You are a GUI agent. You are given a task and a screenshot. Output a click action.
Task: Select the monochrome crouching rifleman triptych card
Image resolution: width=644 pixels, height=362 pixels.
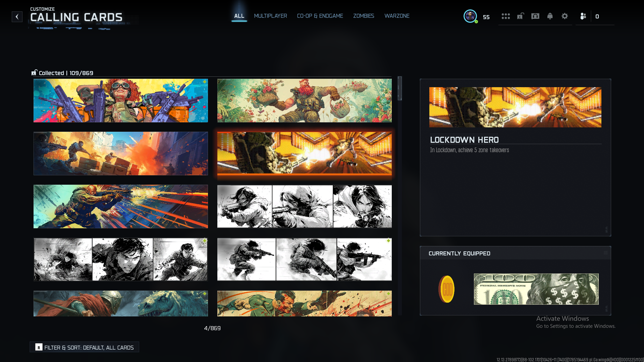pyautogui.click(x=305, y=259)
